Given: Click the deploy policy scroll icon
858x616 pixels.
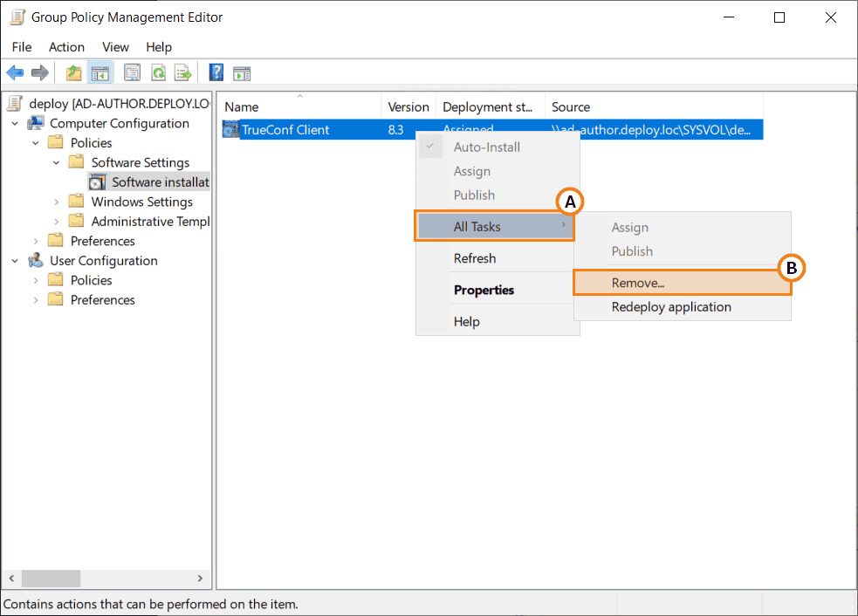Looking at the screenshot, I should pyautogui.click(x=16, y=104).
